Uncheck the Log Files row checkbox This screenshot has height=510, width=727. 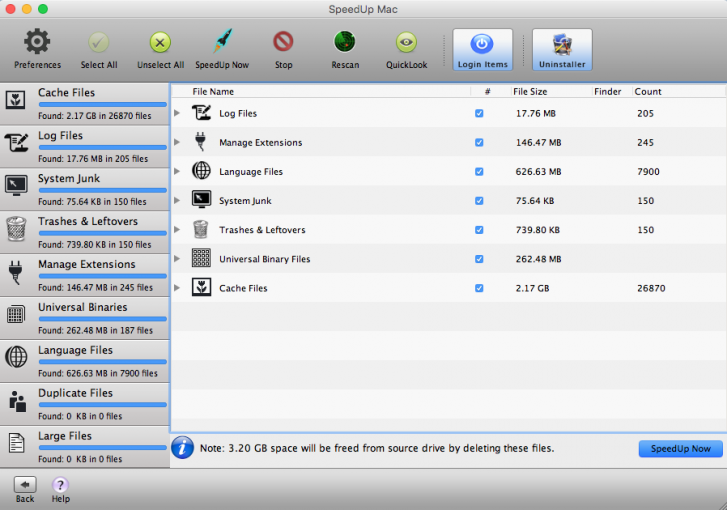click(480, 113)
